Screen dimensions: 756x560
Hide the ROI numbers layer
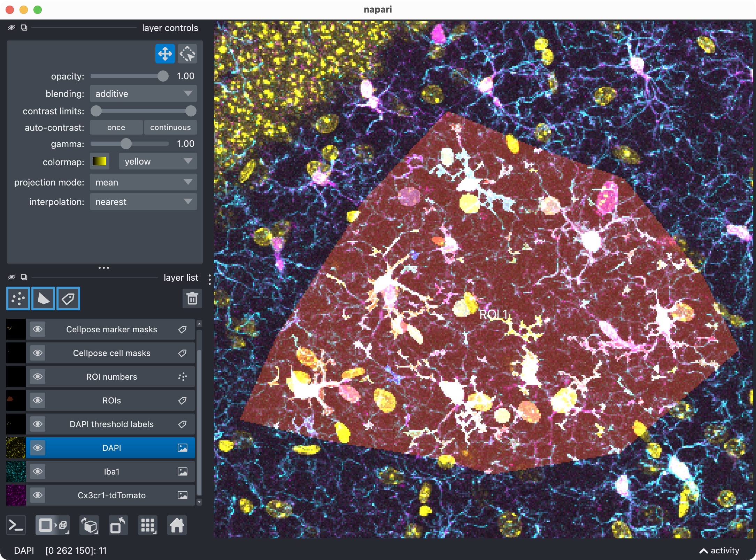(38, 377)
